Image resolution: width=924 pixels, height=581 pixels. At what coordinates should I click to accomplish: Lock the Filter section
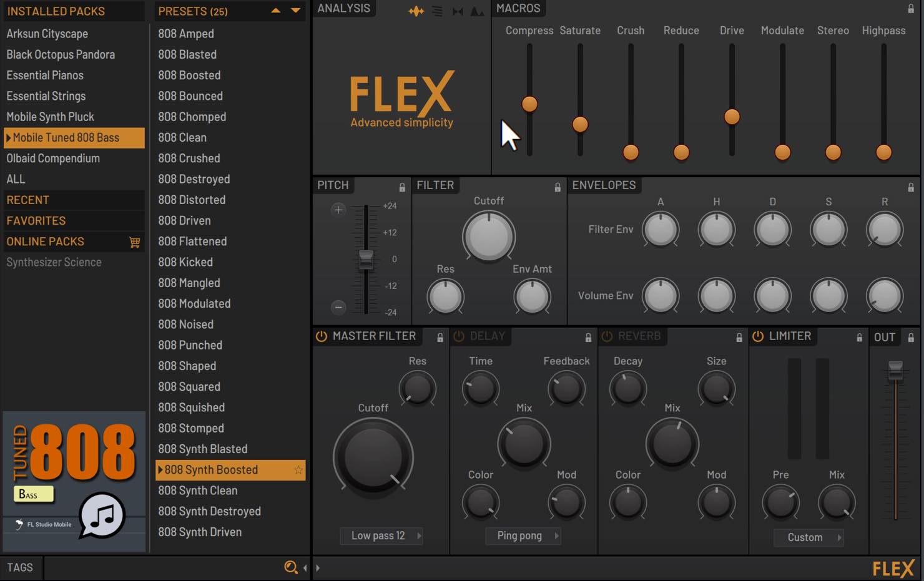[558, 187]
